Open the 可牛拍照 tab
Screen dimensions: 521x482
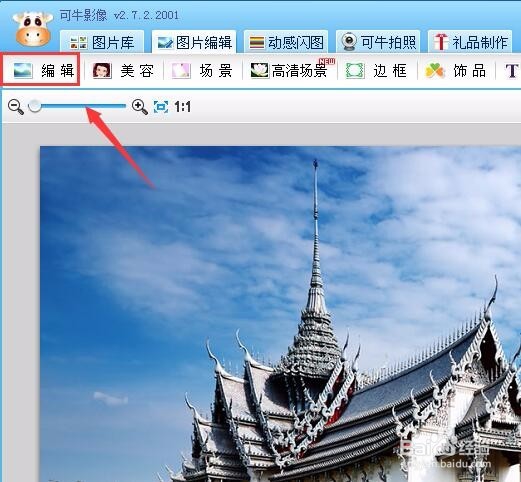(x=378, y=42)
